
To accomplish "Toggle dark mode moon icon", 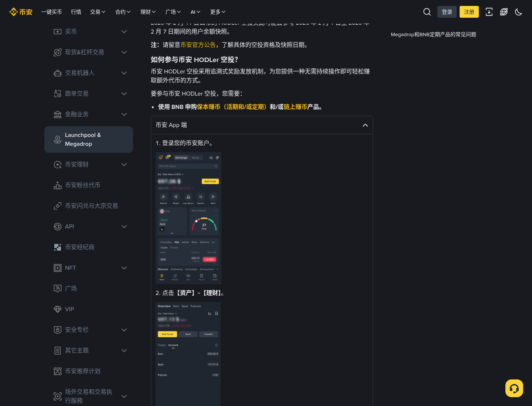I will (519, 12).
